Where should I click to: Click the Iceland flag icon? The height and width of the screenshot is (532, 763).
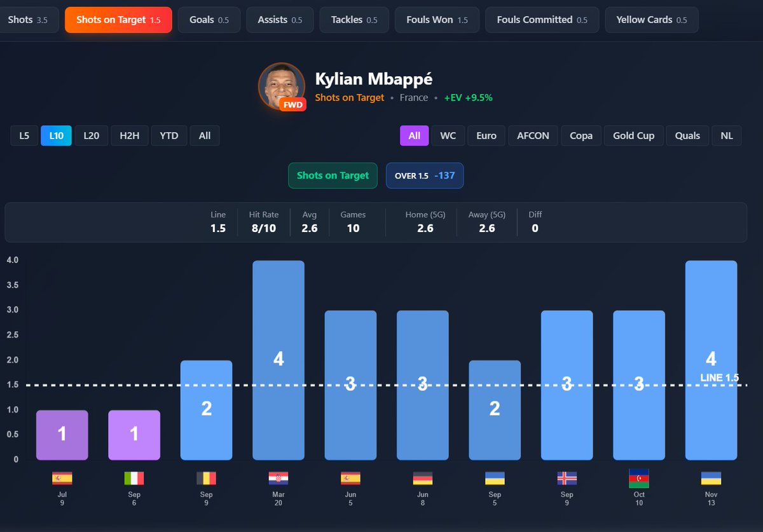pyautogui.click(x=567, y=479)
